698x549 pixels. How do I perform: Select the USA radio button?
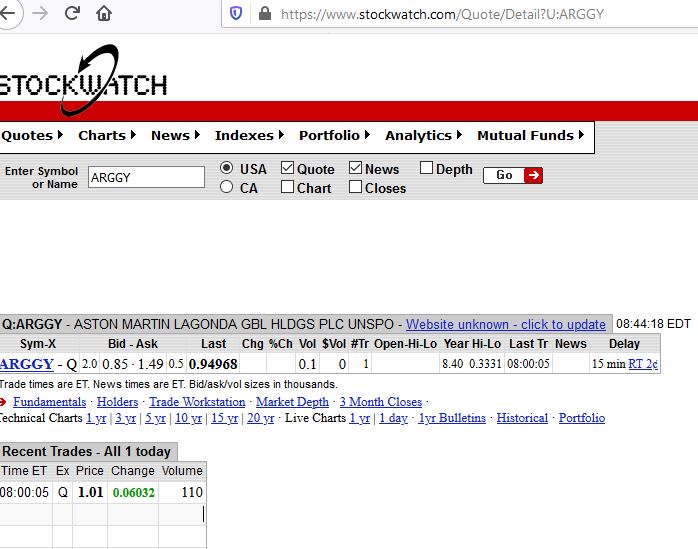[x=227, y=168]
